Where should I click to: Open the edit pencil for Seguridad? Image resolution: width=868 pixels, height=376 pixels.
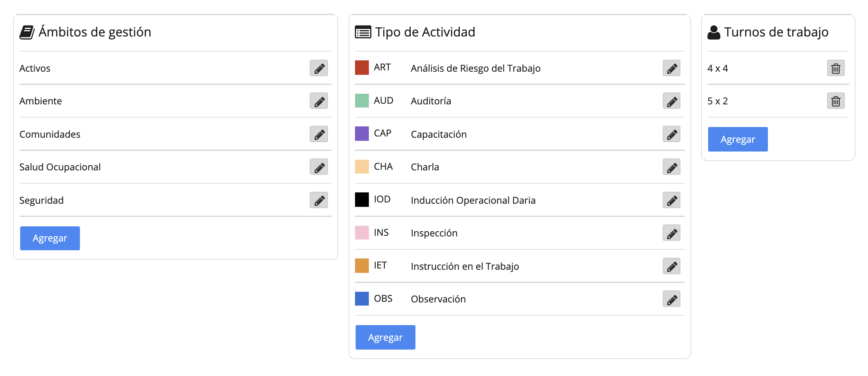click(319, 200)
